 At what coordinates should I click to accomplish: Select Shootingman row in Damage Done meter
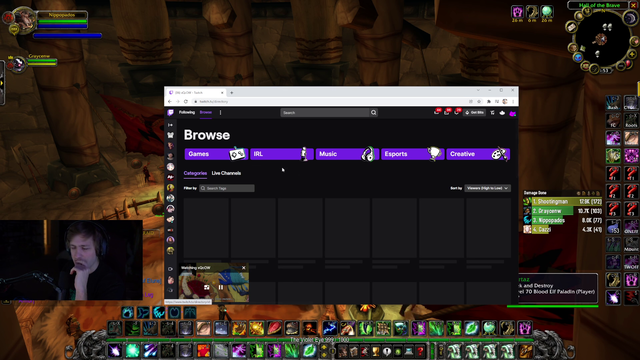563,202
